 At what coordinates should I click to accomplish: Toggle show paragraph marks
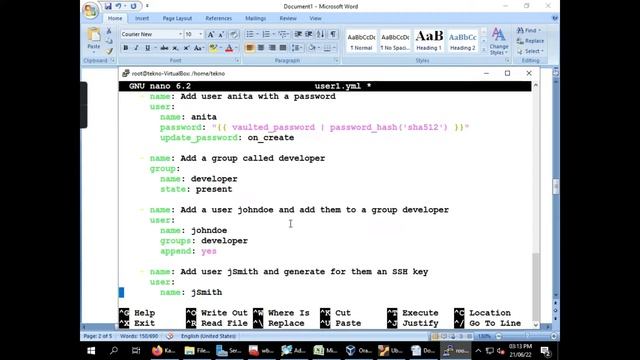pos(333,34)
